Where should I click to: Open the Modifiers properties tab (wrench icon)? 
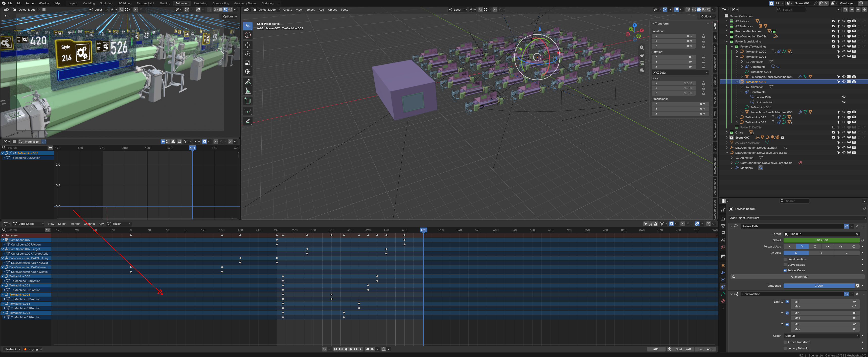pyautogui.click(x=723, y=272)
